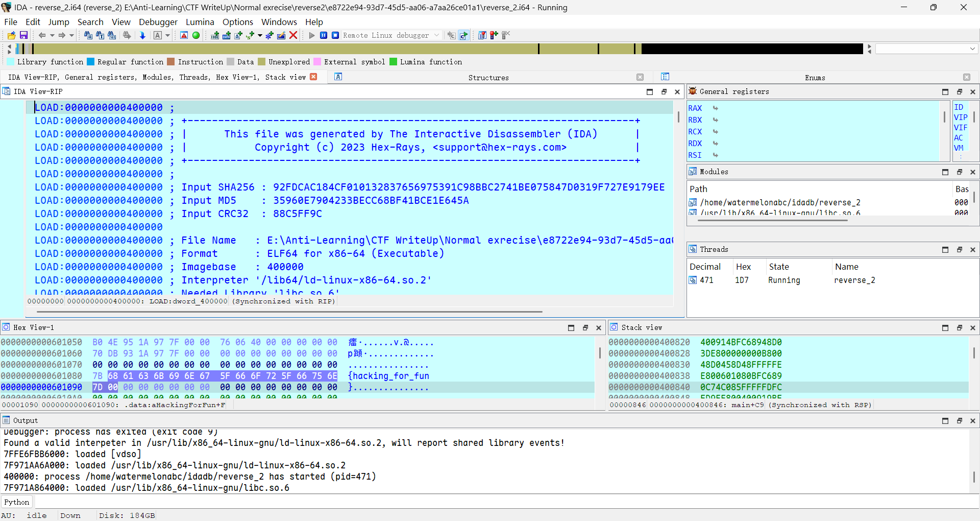Save the database with the floppy icon
Screen dimensions: 980x521
(x=23, y=35)
